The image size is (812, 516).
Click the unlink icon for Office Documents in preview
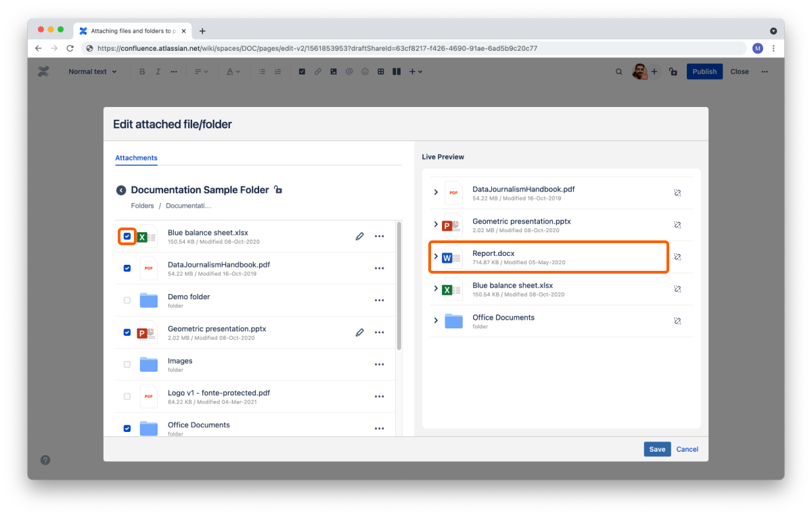[677, 321]
